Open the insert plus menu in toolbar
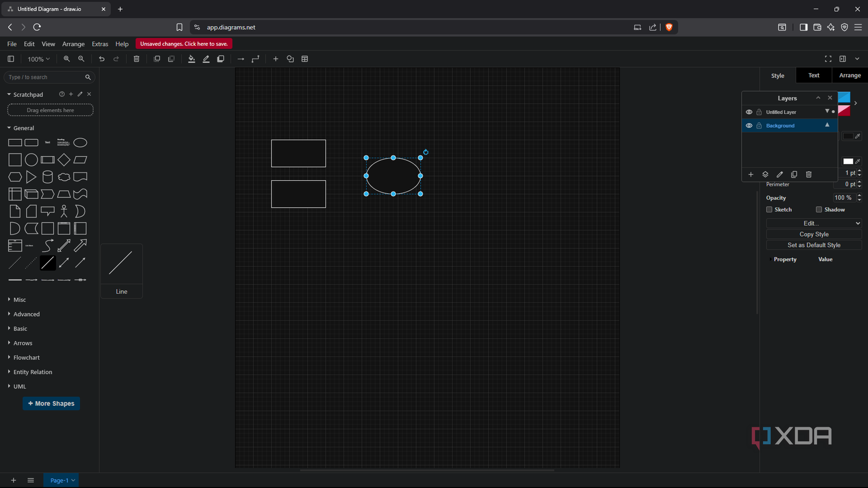 point(275,59)
